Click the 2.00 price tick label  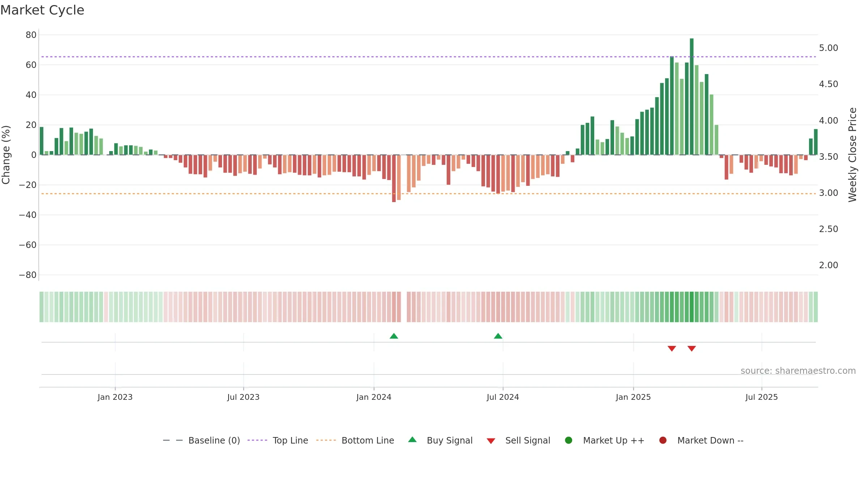(829, 265)
